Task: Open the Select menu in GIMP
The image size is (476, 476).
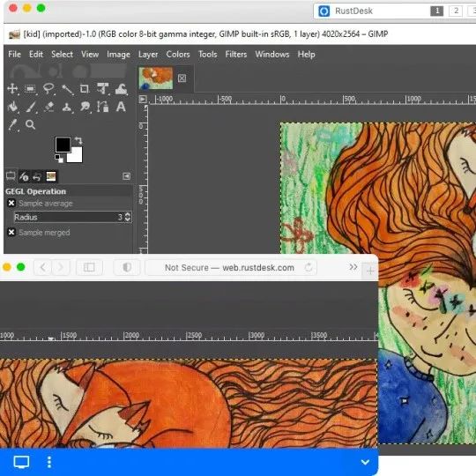Action: (x=62, y=55)
